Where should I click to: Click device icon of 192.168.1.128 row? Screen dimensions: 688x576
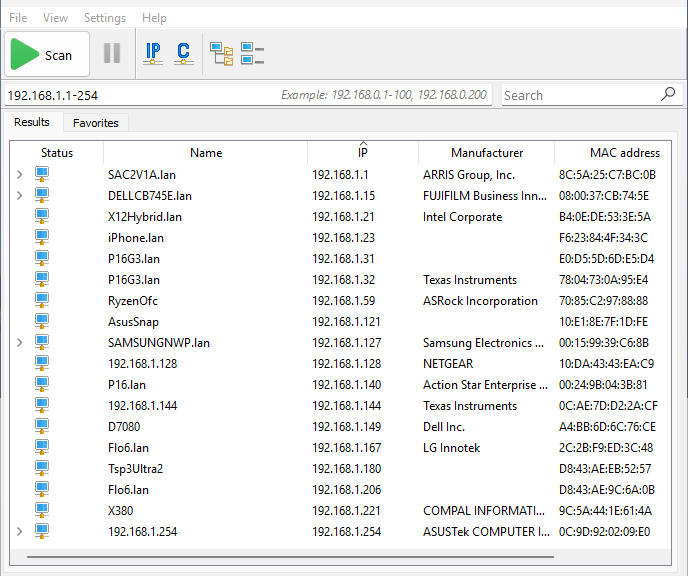pos(42,363)
